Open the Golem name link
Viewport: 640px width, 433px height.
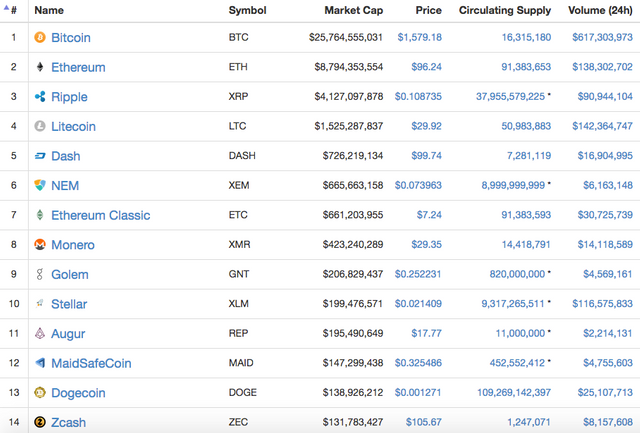coord(70,274)
